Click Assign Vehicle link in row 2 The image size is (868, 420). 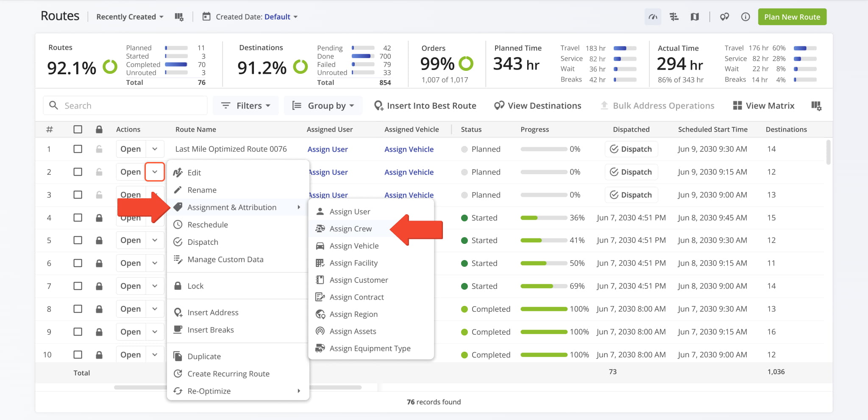tap(409, 172)
